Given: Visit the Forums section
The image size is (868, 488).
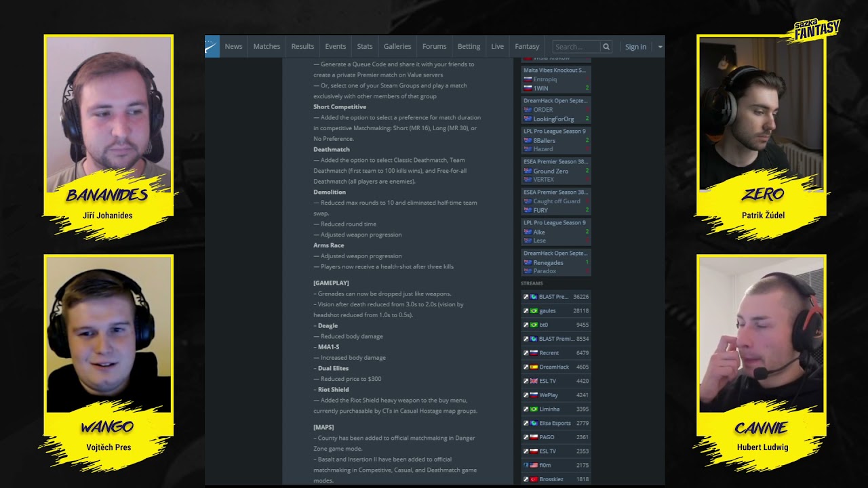Looking at the screenshot, I should (x=434, y=47).
